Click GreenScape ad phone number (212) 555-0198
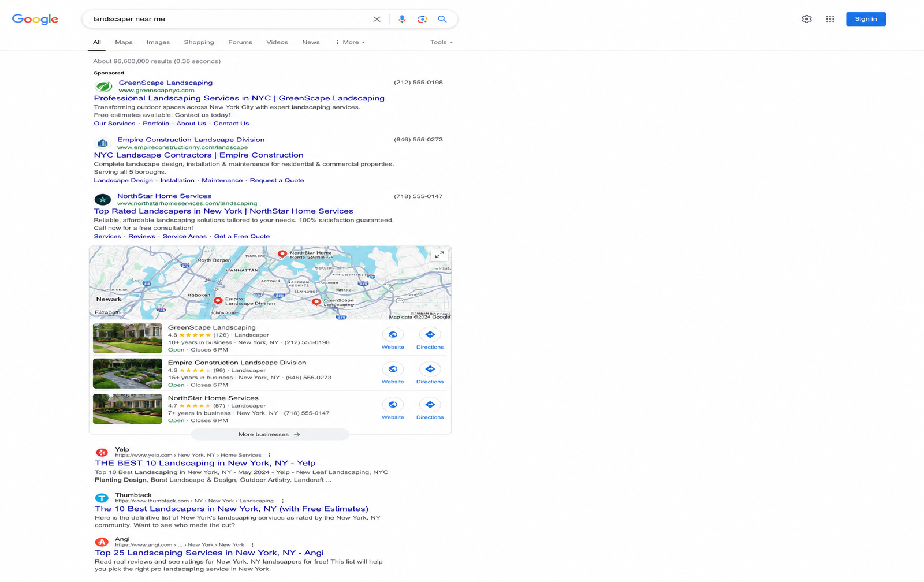924x582 pixels. coord(418,83)
